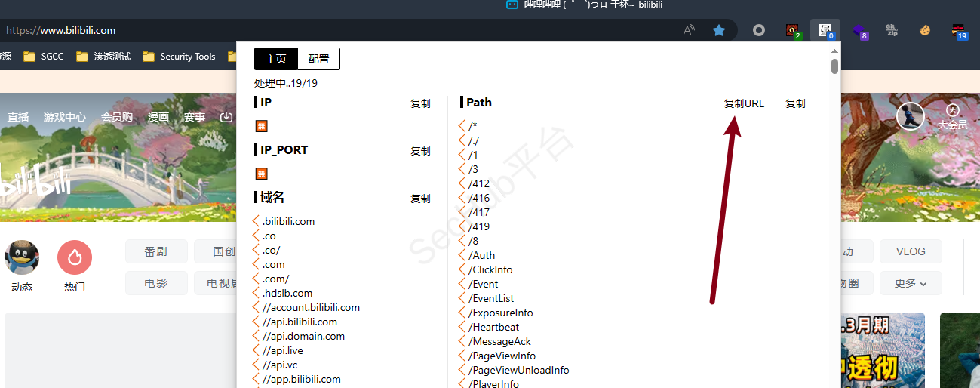Image resolution: width=980 pixels, height=388 pixels.
Task: Click the purple extension icon with badge 8
Action: point(859,31)
